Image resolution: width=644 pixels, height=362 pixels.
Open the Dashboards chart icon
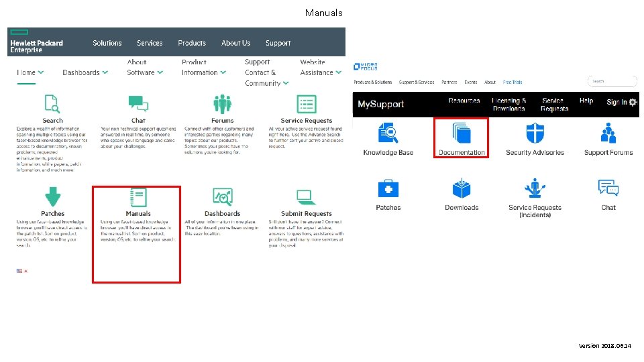click(x=223, y=196)
